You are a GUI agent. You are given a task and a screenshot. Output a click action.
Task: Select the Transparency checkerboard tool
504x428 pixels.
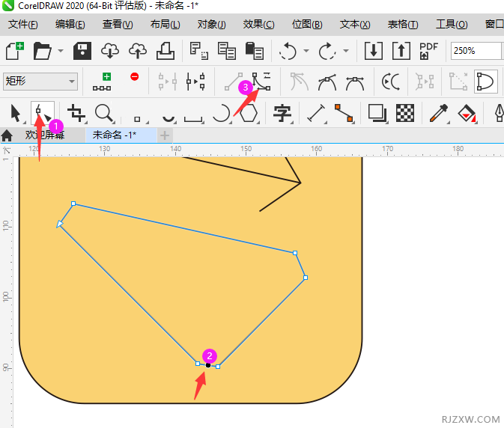(x=405, y=113)
